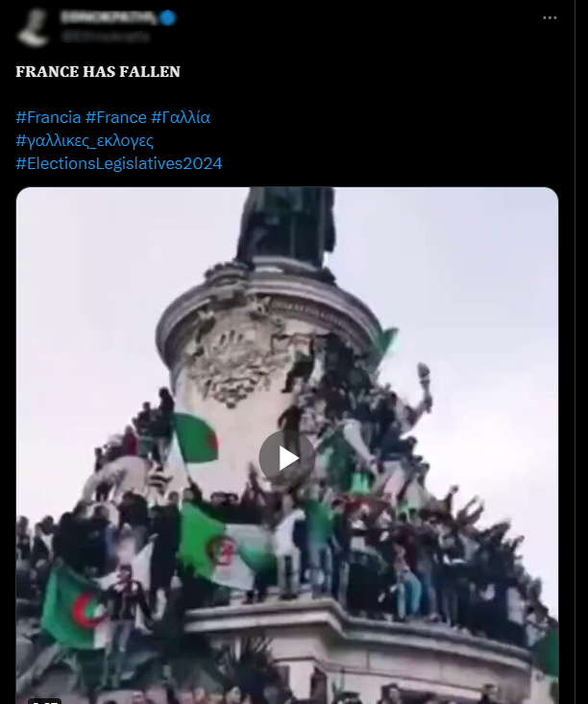Open the #ElectionsLegislatives2024 hashtag
Screen dimensions: 588x704
(118, 163)
